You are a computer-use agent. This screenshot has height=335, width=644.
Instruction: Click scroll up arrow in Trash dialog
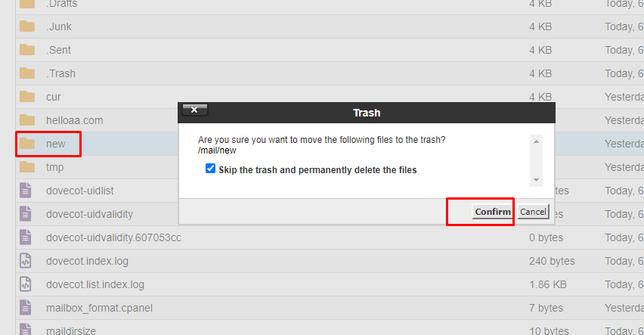pos(536,141)
